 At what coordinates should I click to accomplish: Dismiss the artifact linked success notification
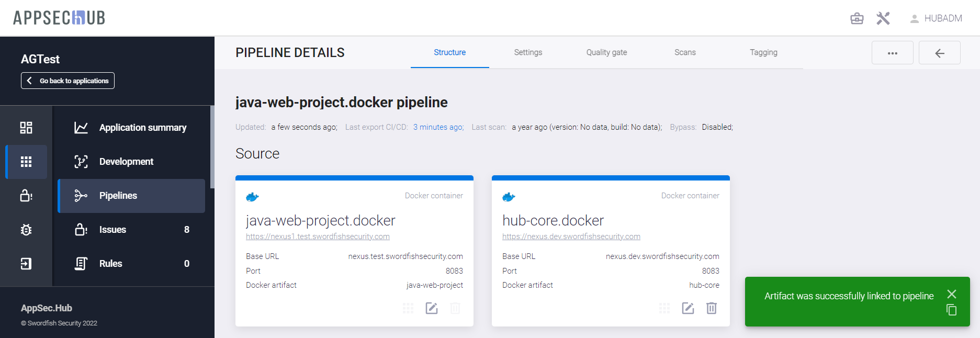click(952, 294)
